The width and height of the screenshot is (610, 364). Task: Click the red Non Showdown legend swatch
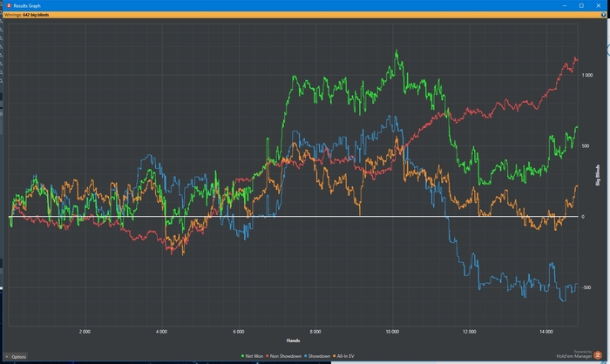coord(268,356)
